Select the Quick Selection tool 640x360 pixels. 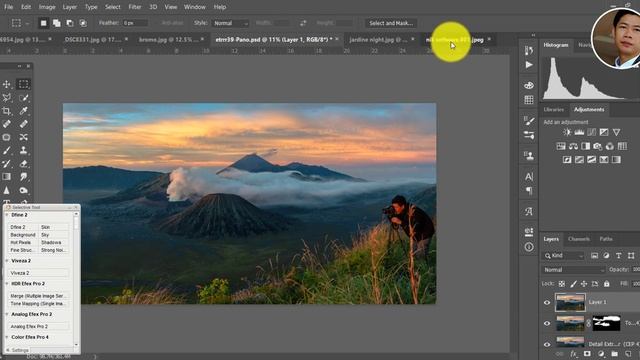pyautogui.click(x=23, y=98)
